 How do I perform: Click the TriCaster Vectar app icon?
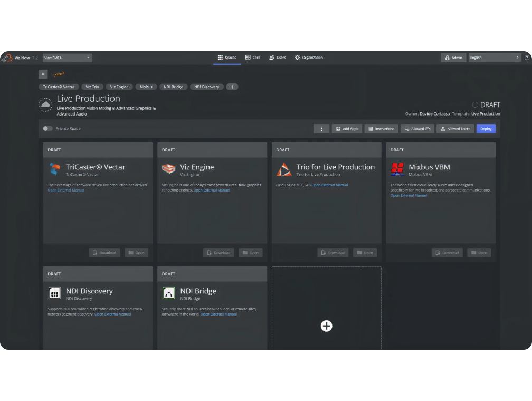pyautogui.click(x=55, y=169)
